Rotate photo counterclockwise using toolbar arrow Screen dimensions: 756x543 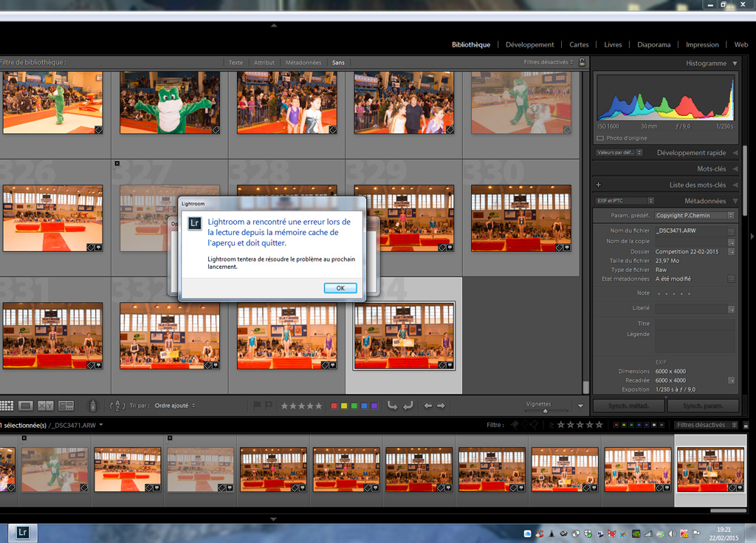392,406
